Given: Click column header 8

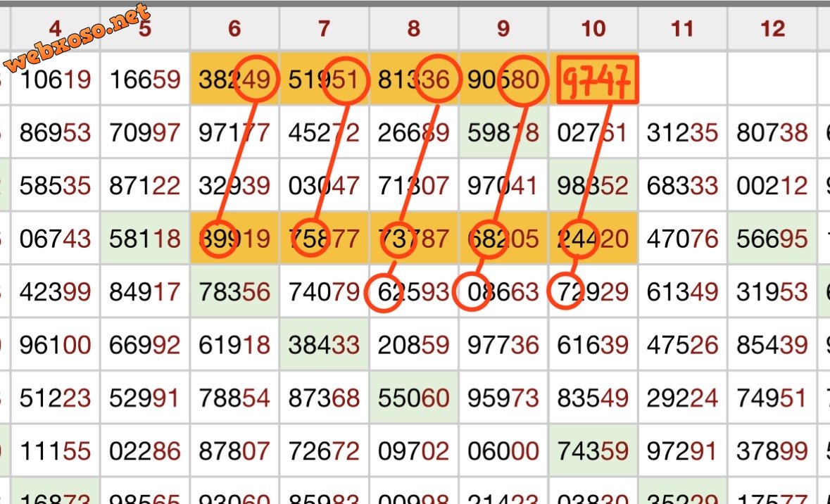Looking at the screenshot, I should point(414,28).
